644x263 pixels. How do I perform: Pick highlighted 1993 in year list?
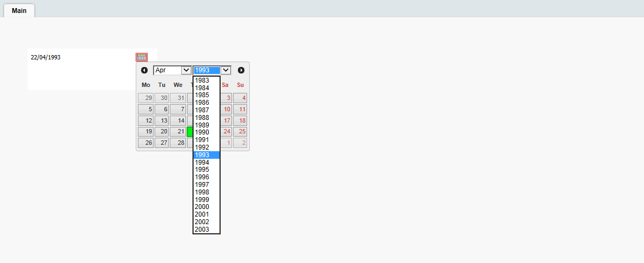[x=207, y=154]
